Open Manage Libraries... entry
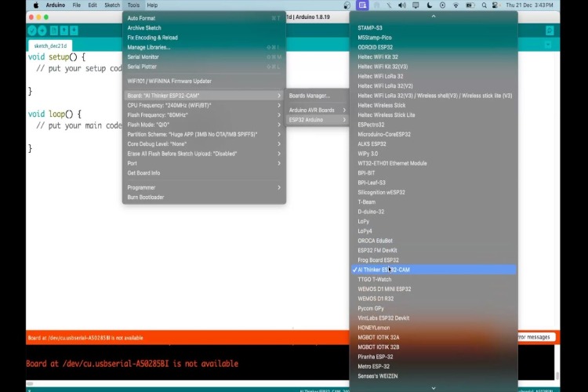 pos(204,47)
